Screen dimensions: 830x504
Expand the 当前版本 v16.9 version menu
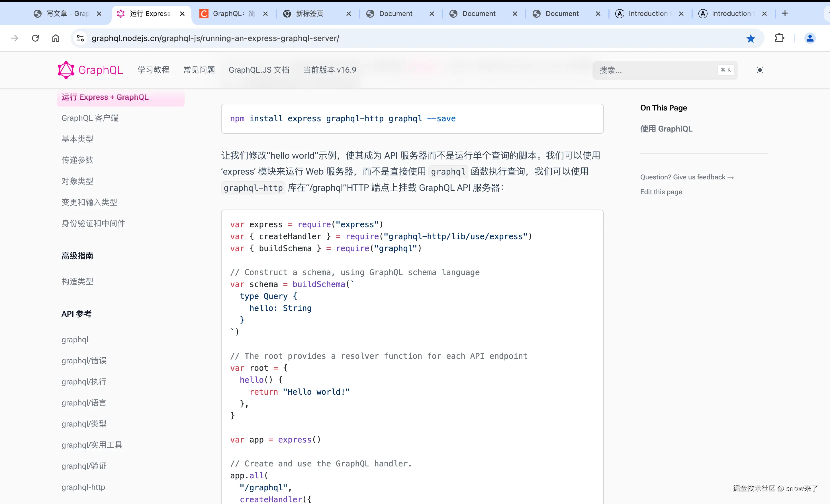click(x=330, y=70)
